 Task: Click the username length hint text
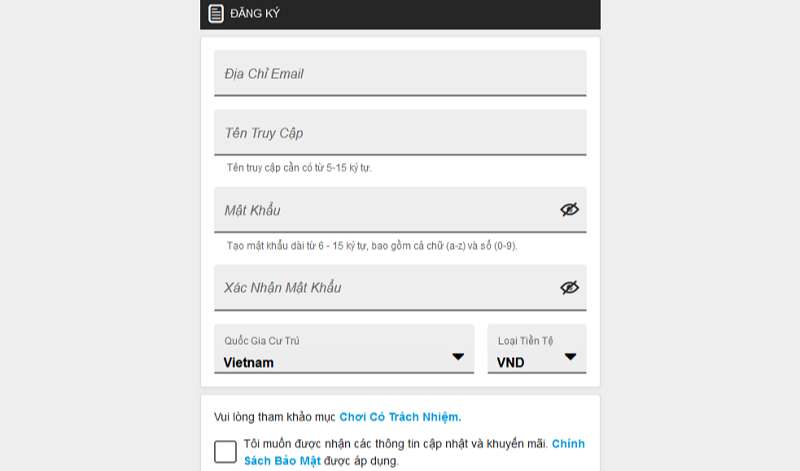point(299,167)
